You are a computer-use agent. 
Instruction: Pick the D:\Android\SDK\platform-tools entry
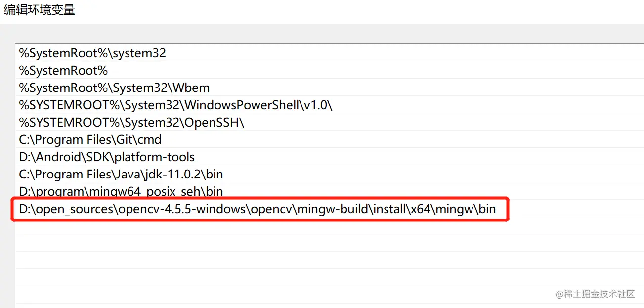click(x=107, y=157)
